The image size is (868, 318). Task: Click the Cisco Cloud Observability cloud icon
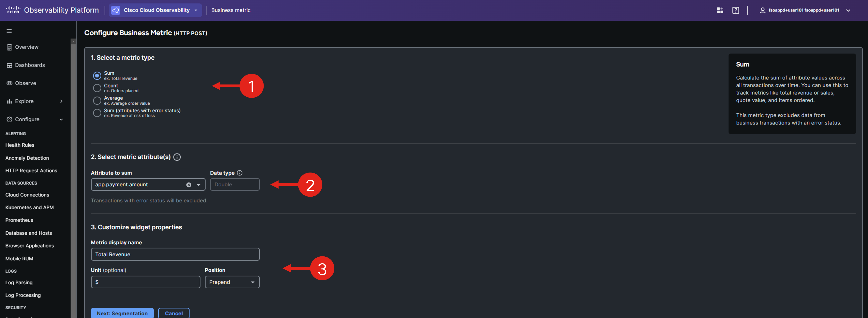pos(116,10)
